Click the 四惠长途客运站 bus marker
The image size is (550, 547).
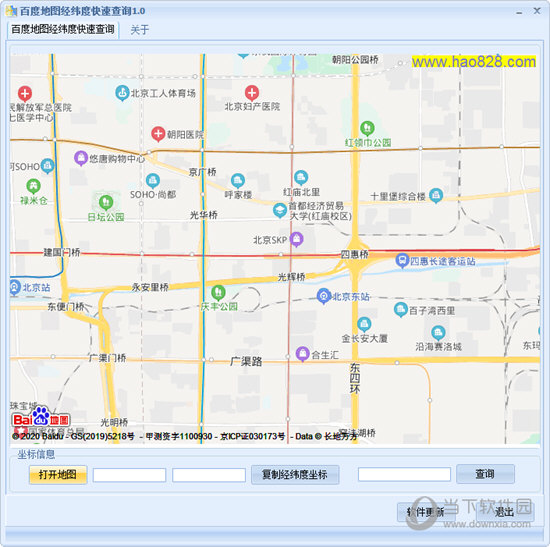tap(402, 261)
